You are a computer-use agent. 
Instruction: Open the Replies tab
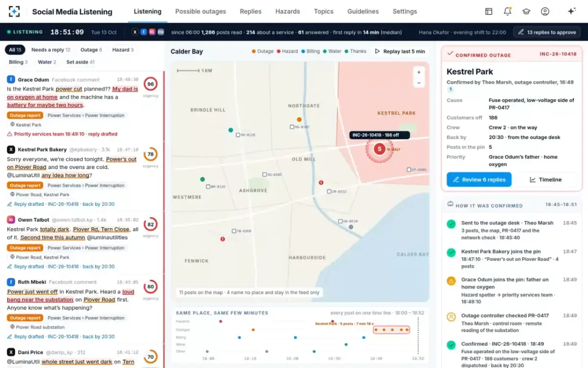[251, 11]
